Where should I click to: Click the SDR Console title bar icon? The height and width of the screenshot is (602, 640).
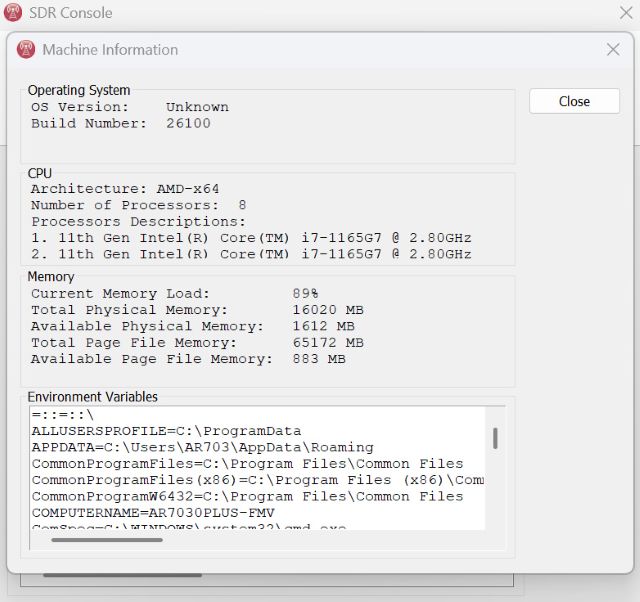13,12
